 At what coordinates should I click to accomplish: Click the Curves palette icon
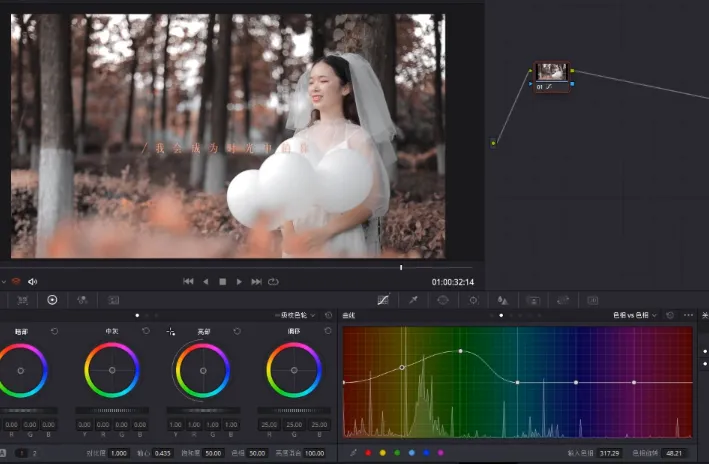384,300
